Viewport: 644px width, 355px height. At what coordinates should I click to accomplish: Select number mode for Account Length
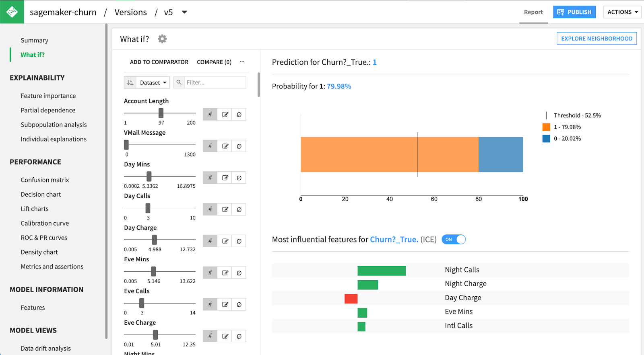(210, 115)
